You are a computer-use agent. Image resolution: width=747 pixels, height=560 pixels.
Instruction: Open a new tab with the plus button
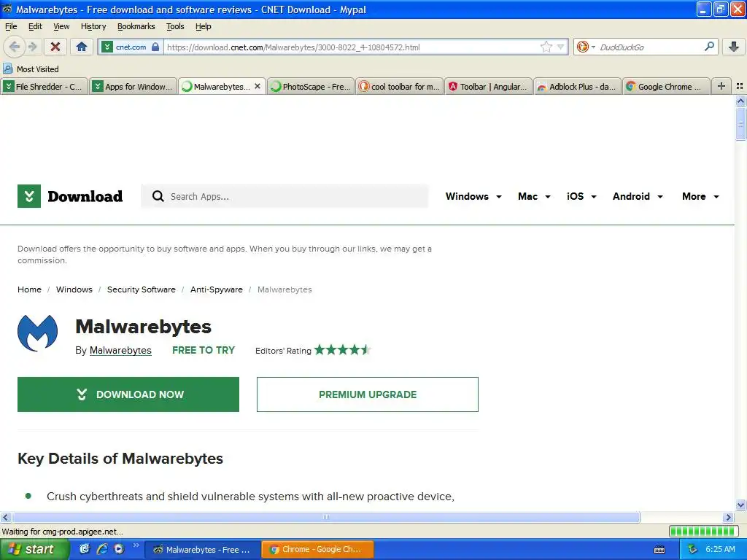[x=721, y=86]
